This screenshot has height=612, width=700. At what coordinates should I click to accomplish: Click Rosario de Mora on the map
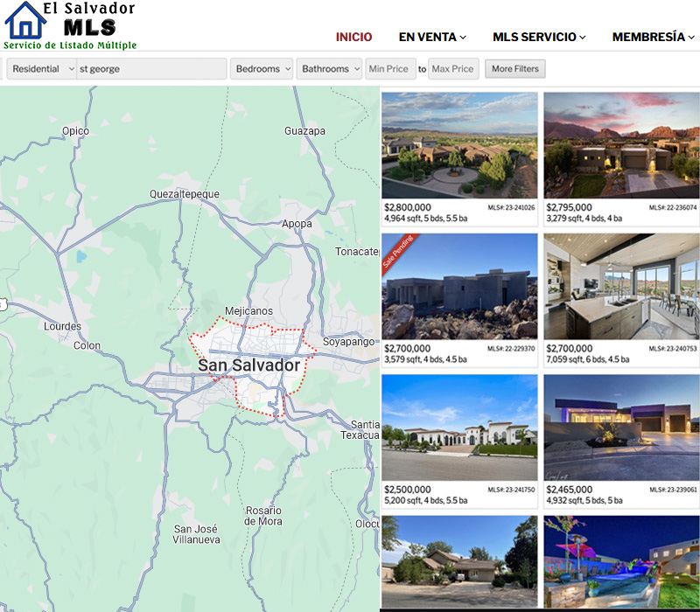click(x=263, y=516)
